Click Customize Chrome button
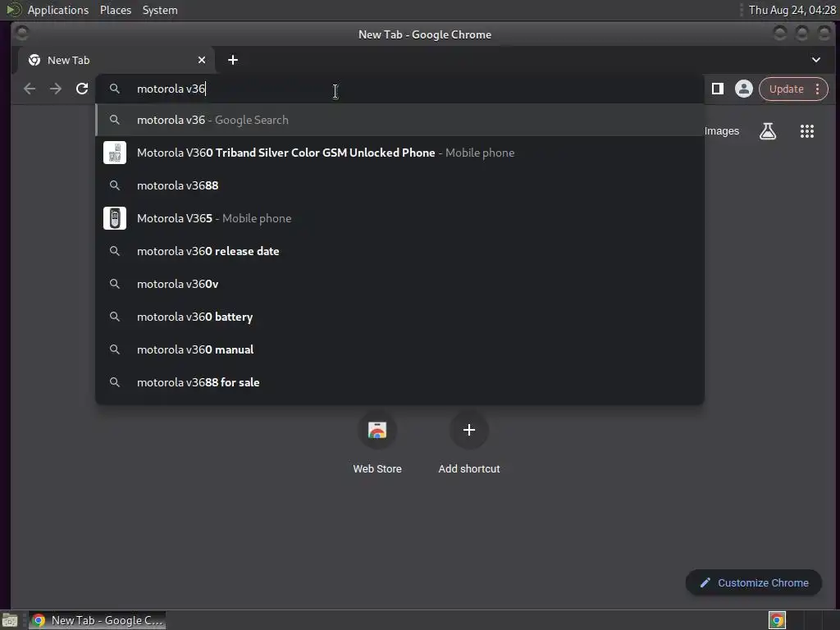Viewport: 840px width, 630px height. point(754,583)
